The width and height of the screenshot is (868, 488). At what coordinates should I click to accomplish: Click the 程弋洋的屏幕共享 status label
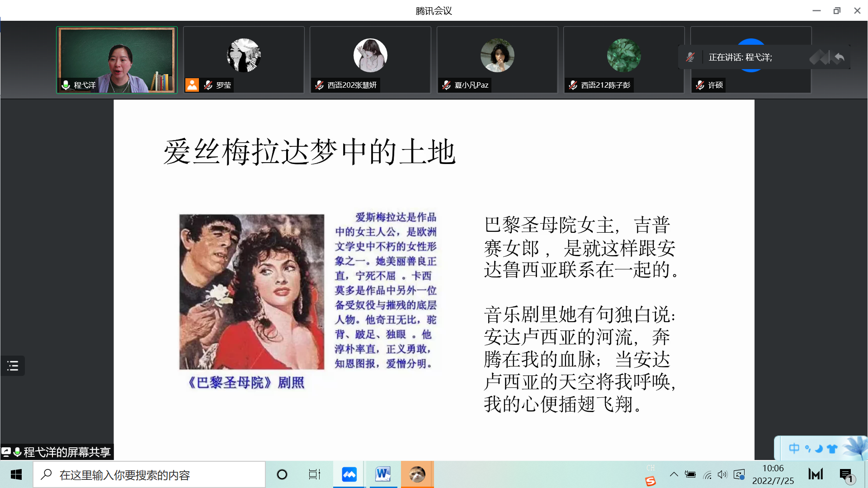67,452
